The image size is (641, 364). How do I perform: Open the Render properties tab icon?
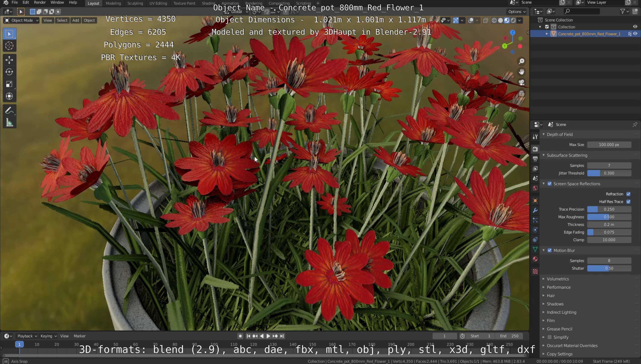[535, 149]
